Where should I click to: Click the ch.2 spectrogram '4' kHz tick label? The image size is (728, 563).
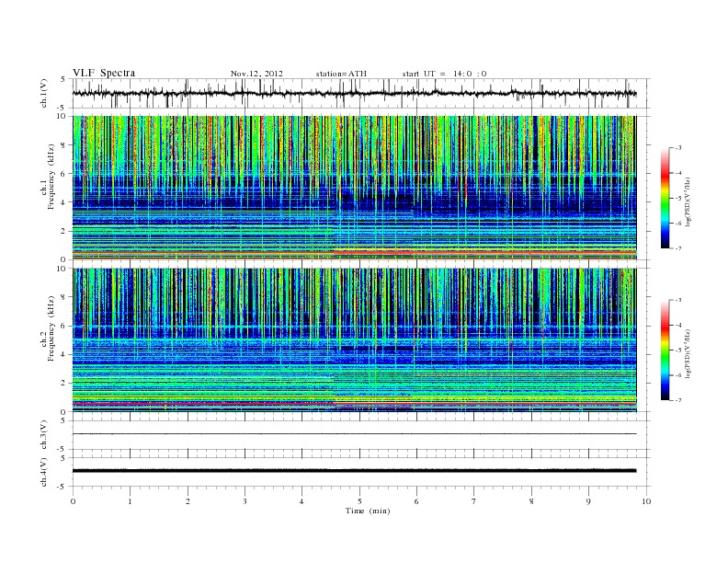click(x=63, y=354)
